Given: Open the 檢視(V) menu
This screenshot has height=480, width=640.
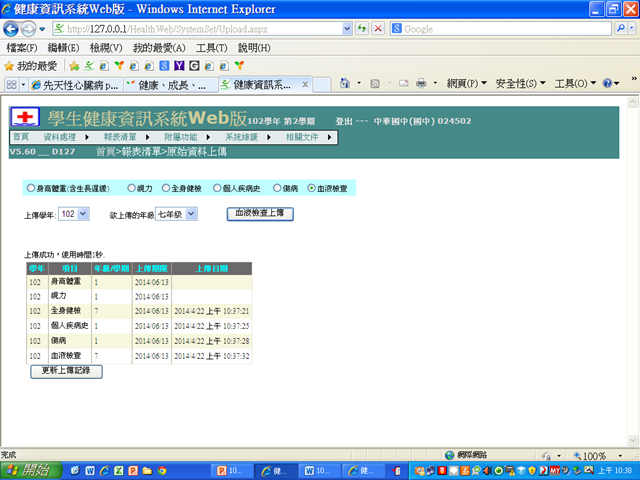Looking at the screenshot, I should point(106,48).
